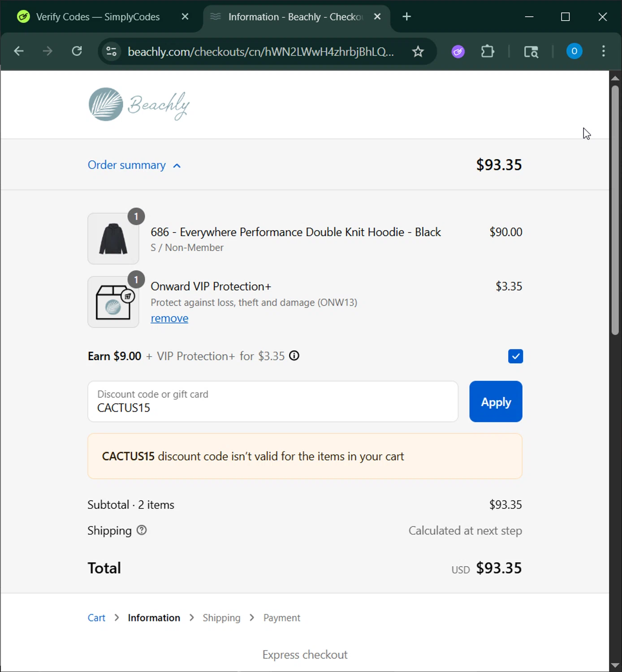Go back with the browser back arrow
Image resolution: width=622 pixels, height=672 pixels.
pyautogui.click(x=18, y=51)
